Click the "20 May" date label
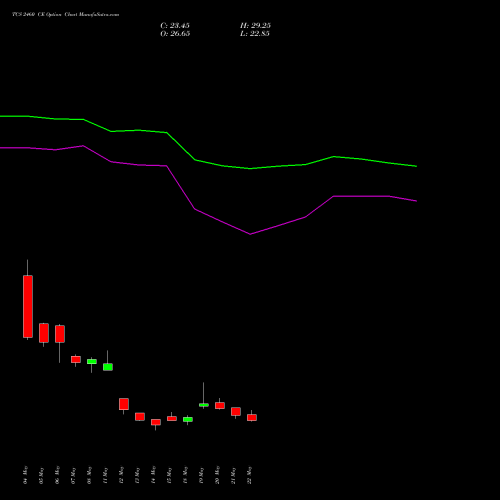 click(218, 475)
